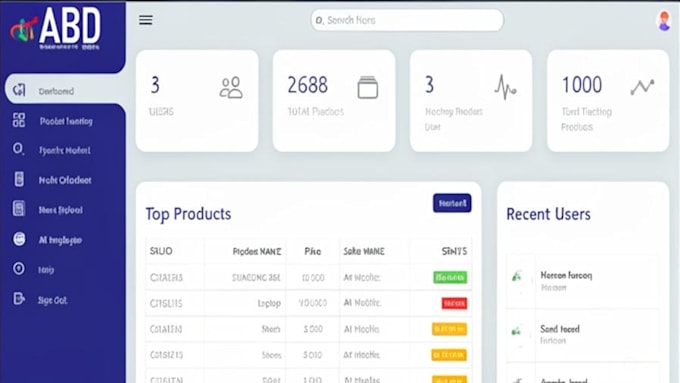Screen dimensions: 680x383
Task: Open the user avatar profile at top right
Action: [x=664, y=21]
